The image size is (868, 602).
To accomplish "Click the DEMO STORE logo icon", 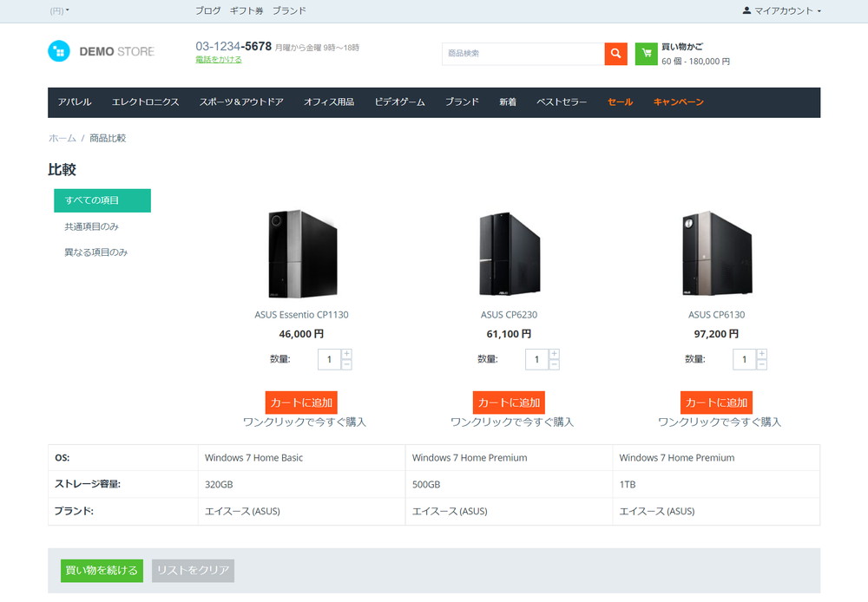I will click(x=59, y=51).
